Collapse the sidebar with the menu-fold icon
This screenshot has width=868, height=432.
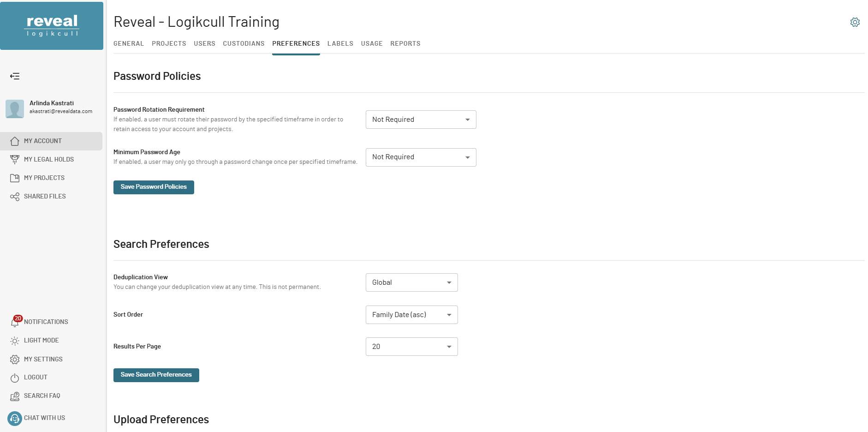(x=15, y=76)
